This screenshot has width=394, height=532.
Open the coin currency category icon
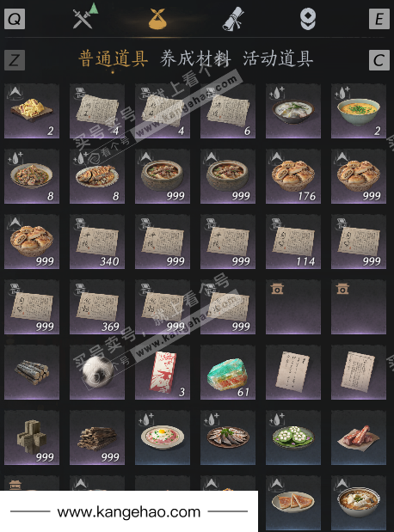tap(308, 19)
